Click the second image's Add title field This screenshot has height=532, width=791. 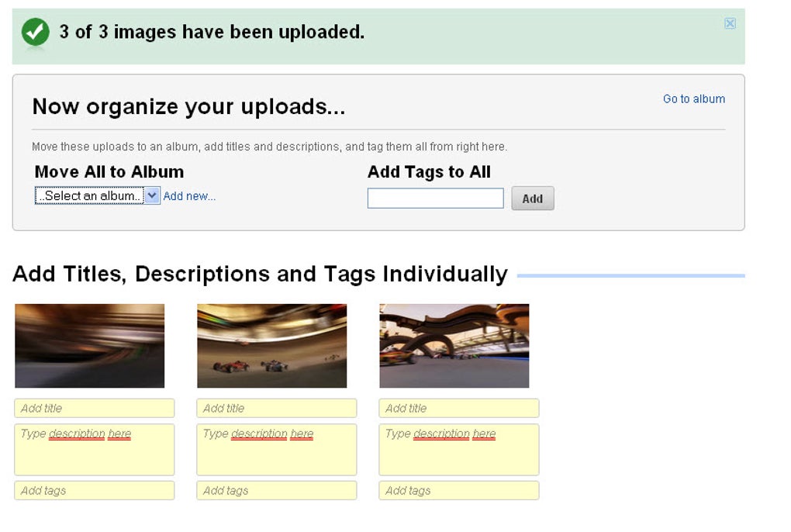click(277, 409)
